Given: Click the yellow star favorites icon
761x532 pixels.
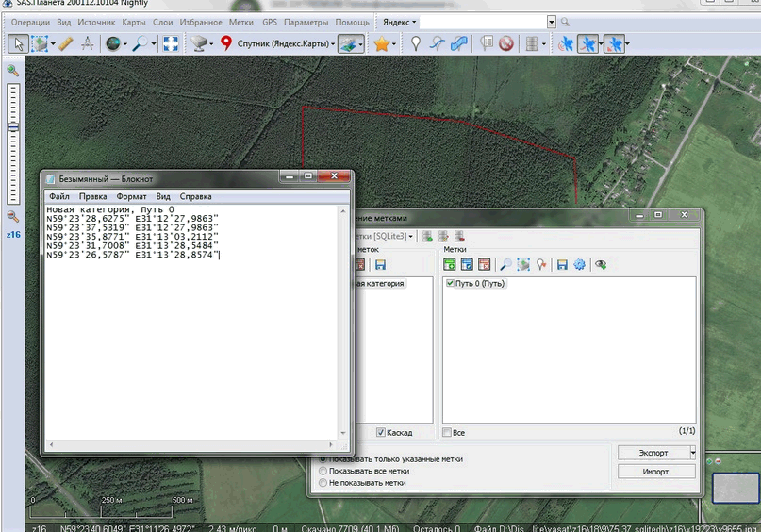Looking at the screenshot, I should (381, 43).
